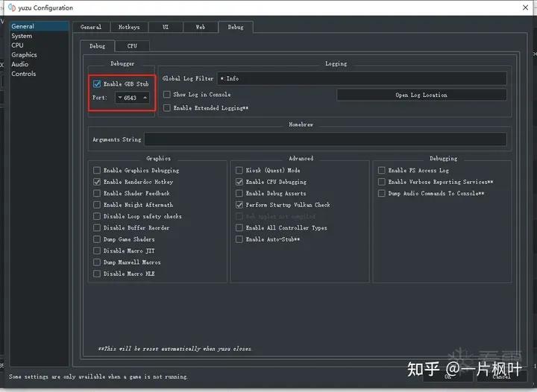Screen dimensions: 537x392
Task: Close the yuzu Configuration window
Action: coord(526,7)
